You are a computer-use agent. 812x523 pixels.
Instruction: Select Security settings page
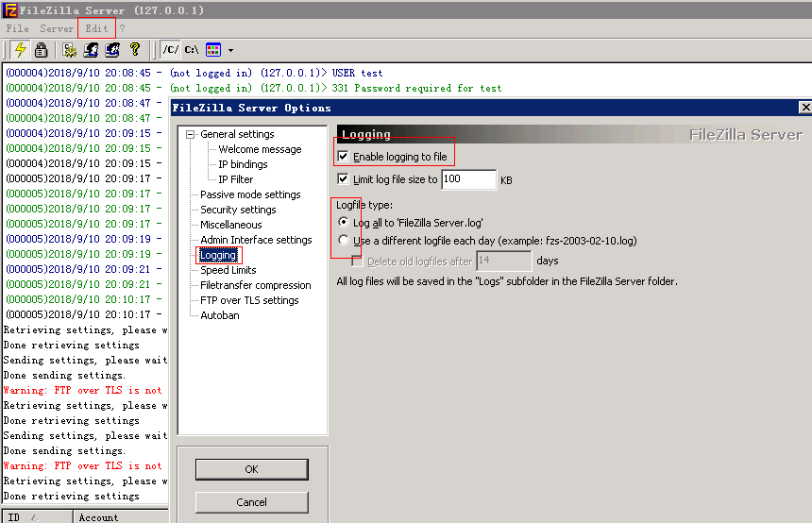[x=238, y=210]
